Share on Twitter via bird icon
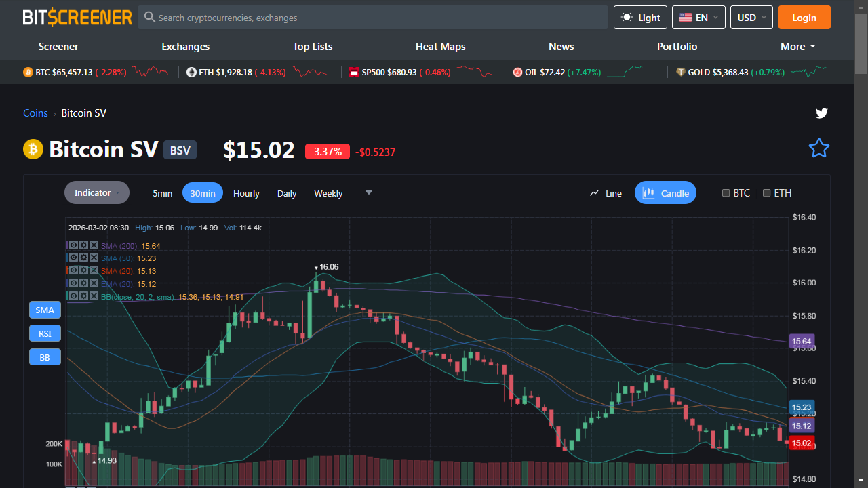 coord(822,113)
